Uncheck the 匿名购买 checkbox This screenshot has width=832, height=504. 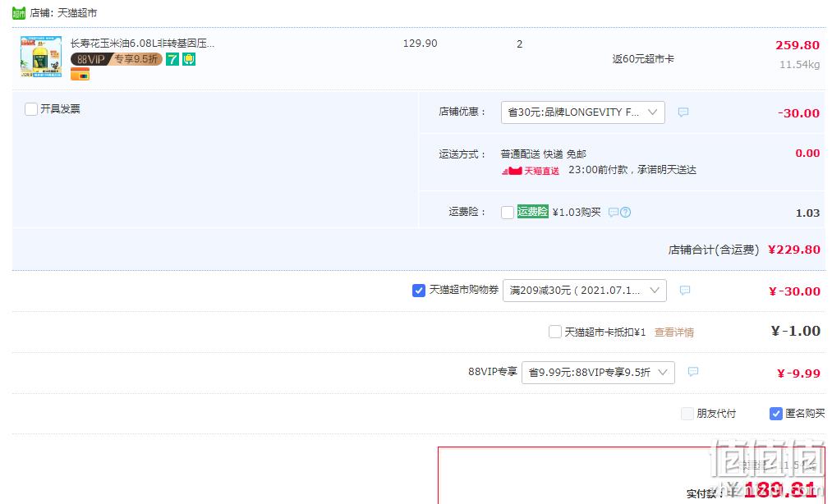pyautogui.click(x=776, y=413)
